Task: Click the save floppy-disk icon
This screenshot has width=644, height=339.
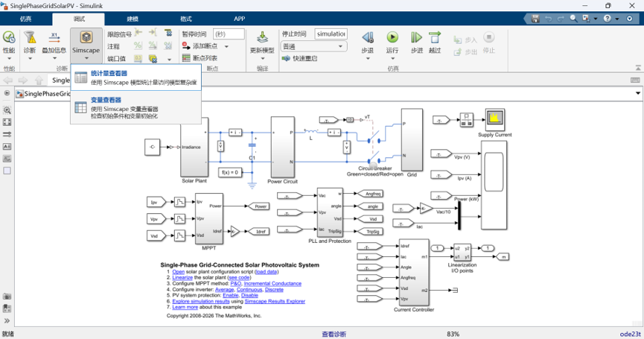Action: click(x=535, y=19)
